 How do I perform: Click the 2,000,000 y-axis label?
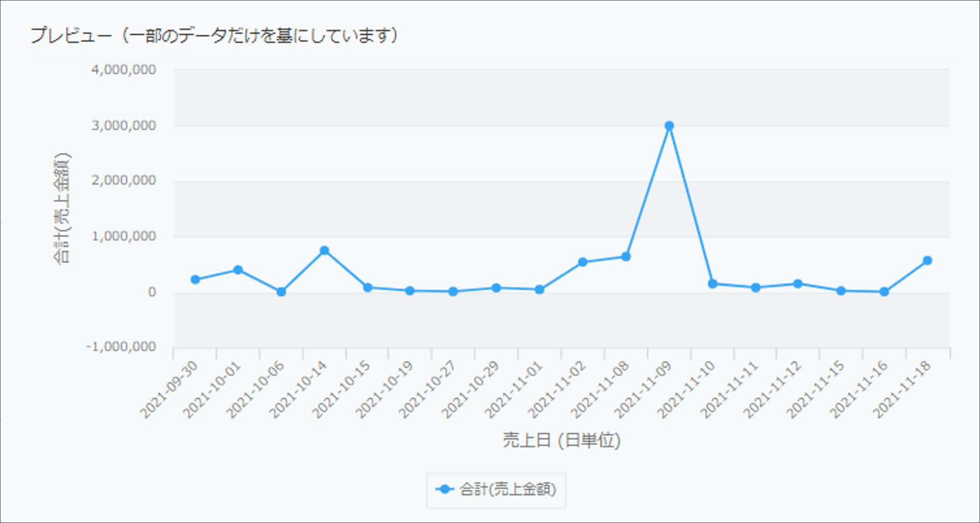[124, 180]
